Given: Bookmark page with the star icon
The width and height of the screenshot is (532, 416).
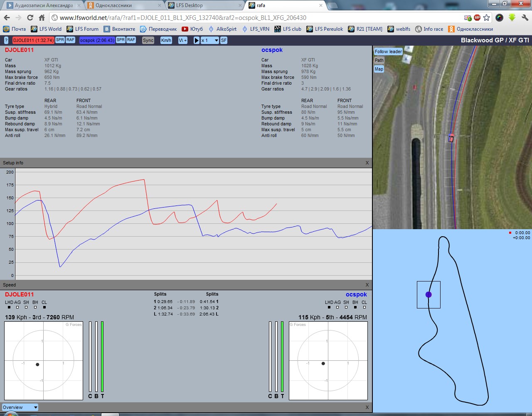Looking at the screenshot, I should [x=486, y=18].
